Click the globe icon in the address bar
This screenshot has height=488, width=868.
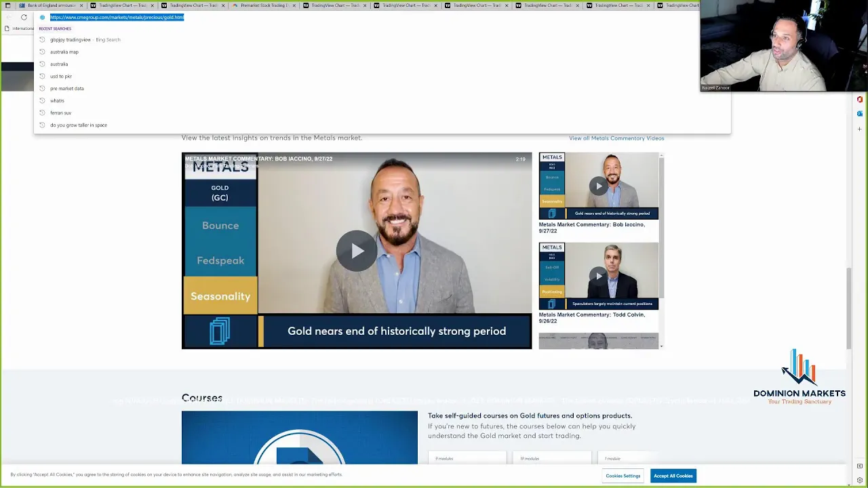click(x=42, y=17)
